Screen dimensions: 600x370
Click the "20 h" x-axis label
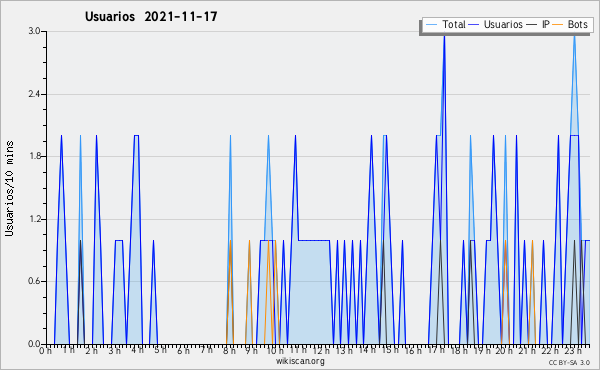[x=504, y=351]
